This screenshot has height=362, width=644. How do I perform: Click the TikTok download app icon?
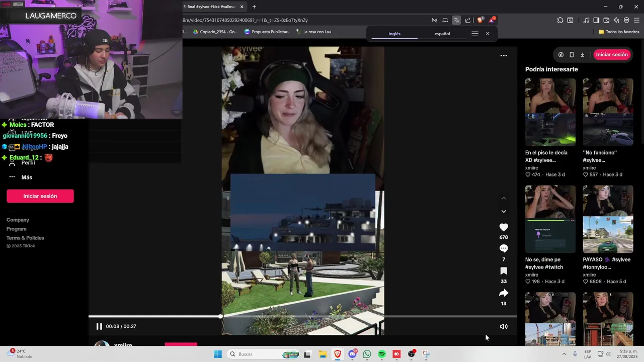coord(582,55)
